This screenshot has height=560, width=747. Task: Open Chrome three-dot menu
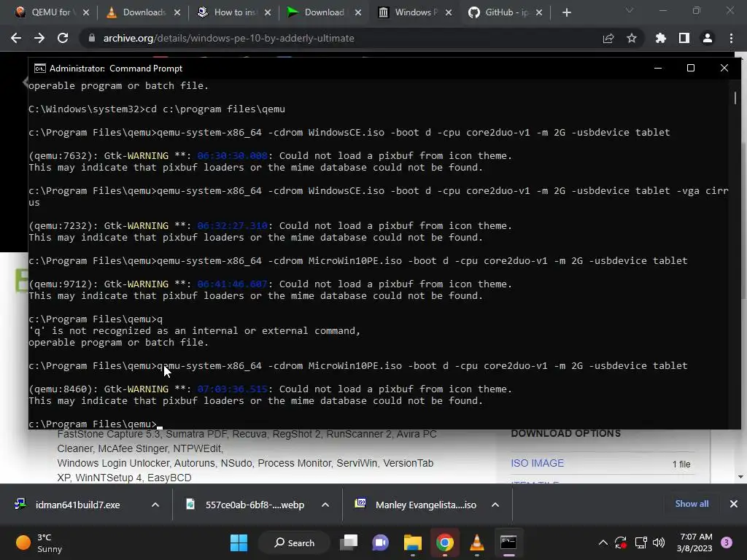pos(731,38)
